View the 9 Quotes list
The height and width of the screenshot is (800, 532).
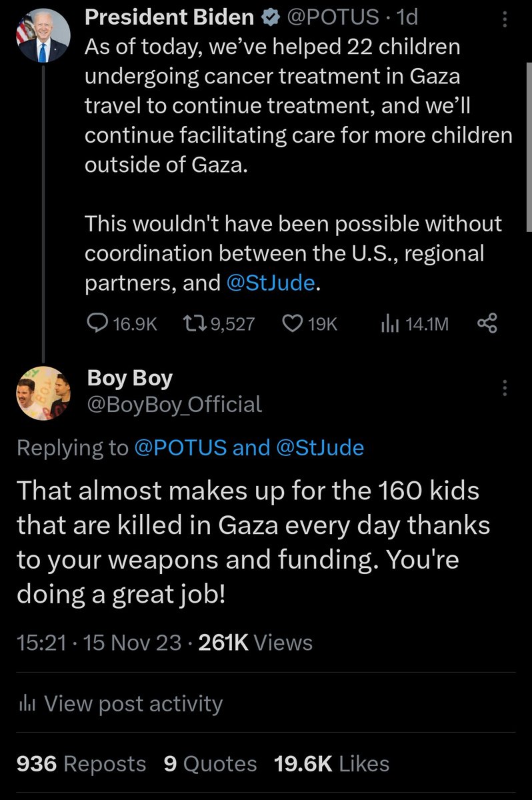coord(210,764)
